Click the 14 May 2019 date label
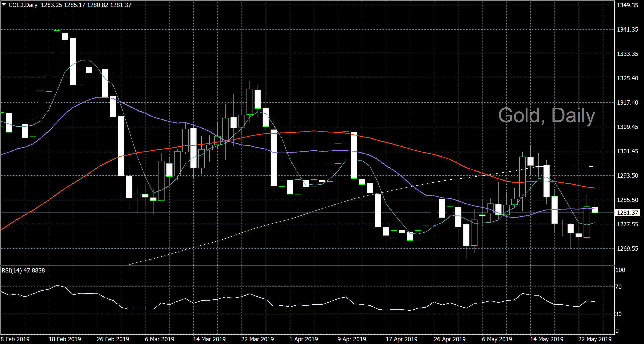This screenshot has height=344, width=644. point(547,339)
